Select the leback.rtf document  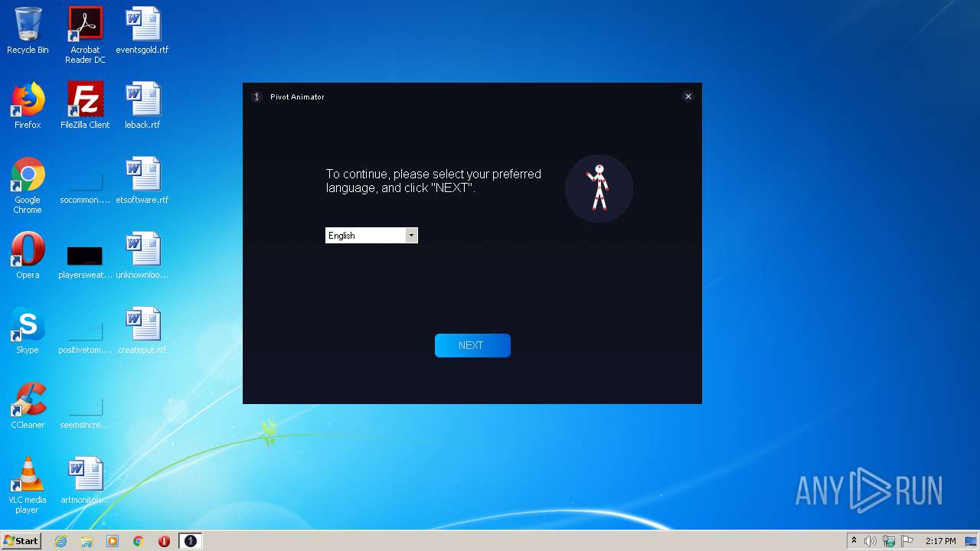(x=142, y=106)
